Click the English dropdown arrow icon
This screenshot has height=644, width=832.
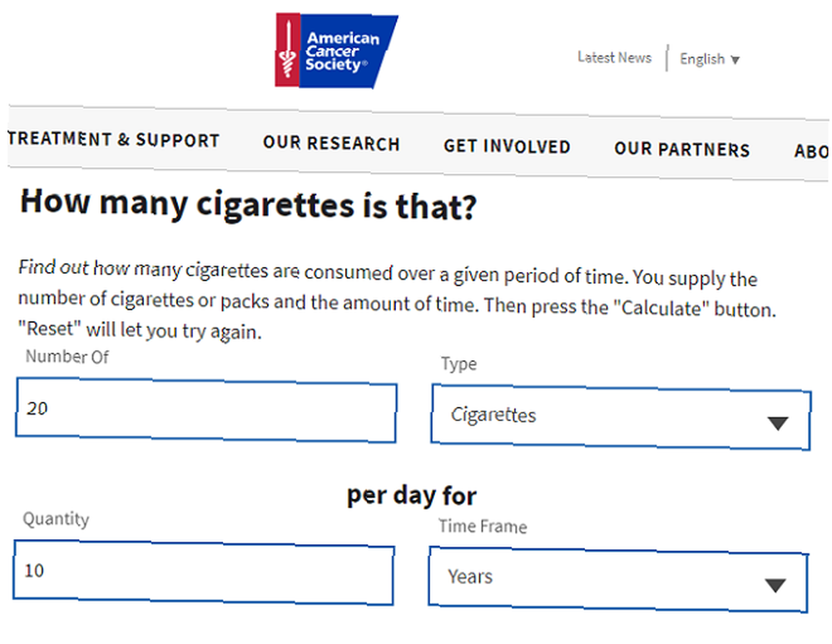pos(735,60)
